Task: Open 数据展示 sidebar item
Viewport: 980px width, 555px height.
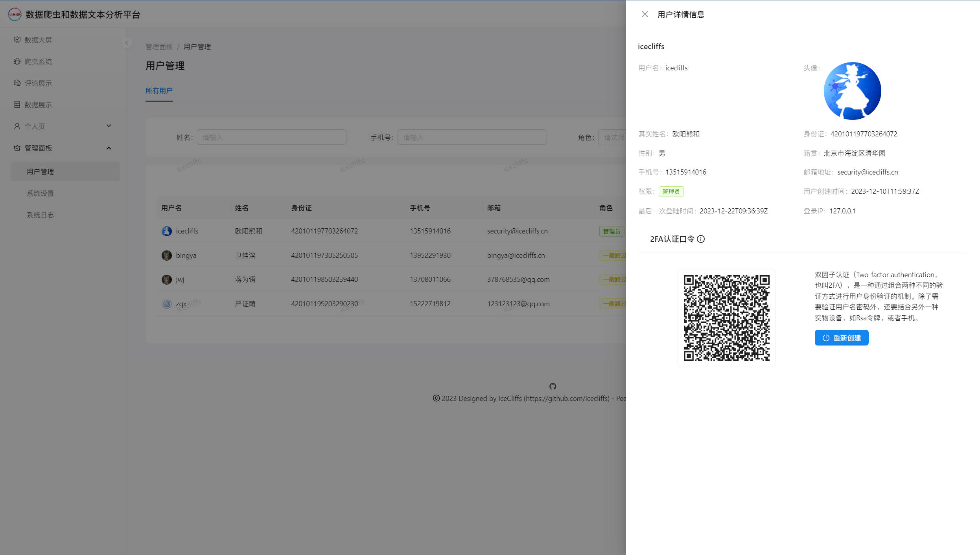Action: click(38, 105)
